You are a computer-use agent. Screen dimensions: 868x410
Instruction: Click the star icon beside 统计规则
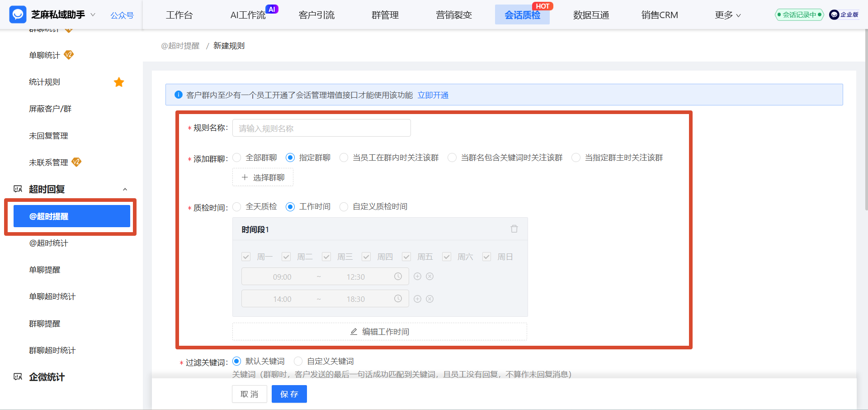(119, 82)
